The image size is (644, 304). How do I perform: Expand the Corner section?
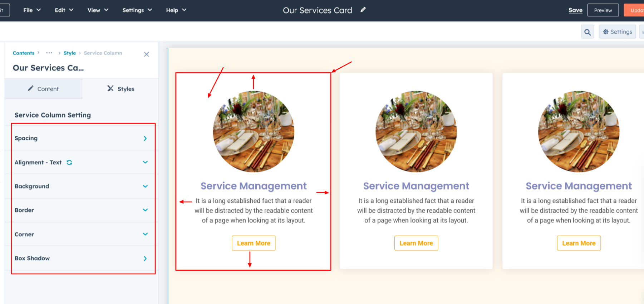coord(145,234)
